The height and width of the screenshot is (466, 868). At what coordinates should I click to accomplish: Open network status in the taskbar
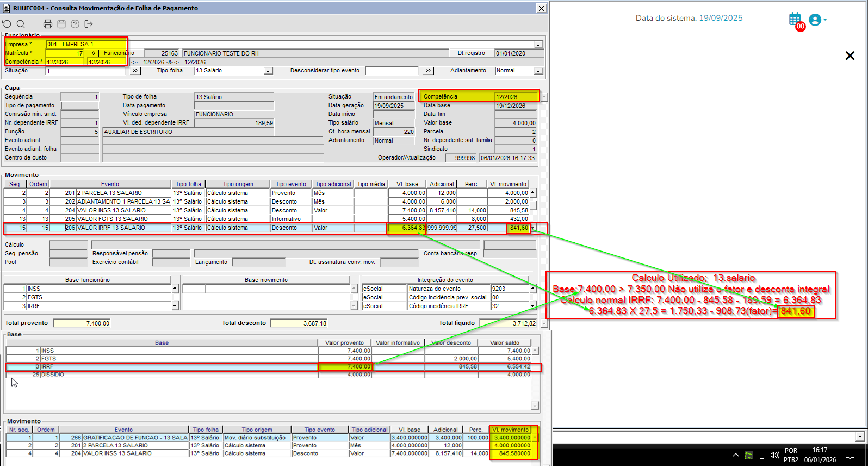click(762, 455)
